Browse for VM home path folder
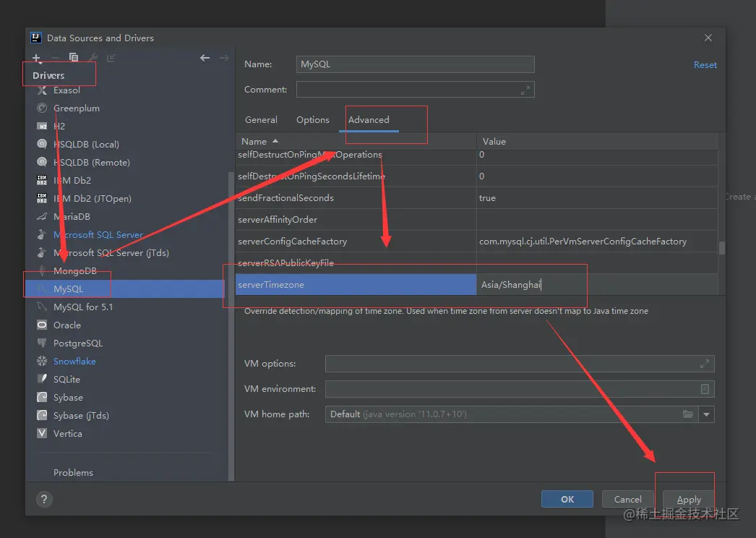The image size is (756, 538). [x=688, y=414]
